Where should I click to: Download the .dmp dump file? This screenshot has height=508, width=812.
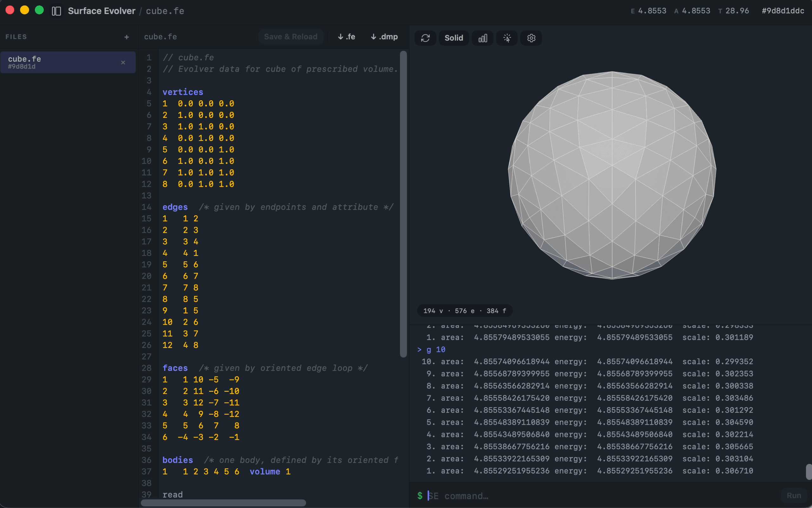point(384,37)
